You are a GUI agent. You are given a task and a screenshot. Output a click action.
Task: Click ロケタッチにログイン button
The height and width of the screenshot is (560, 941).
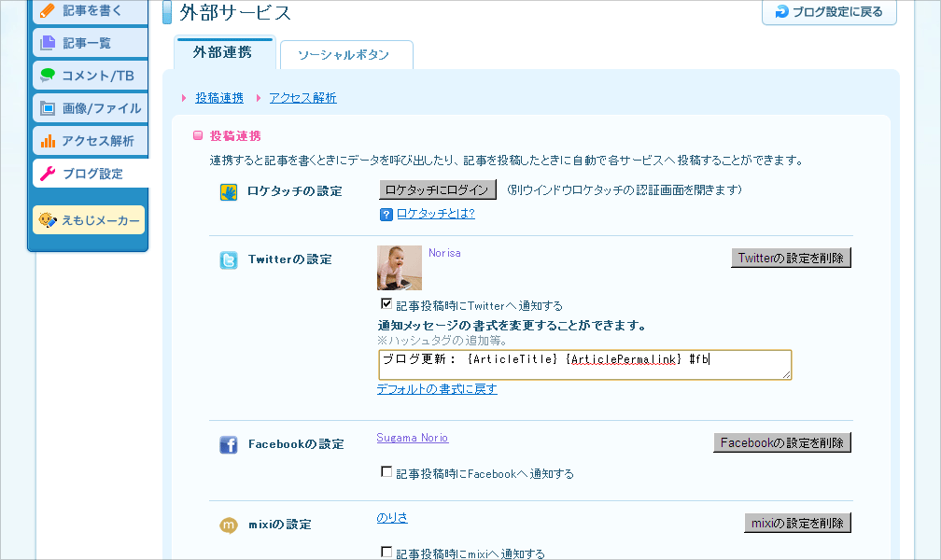[438, 189]
